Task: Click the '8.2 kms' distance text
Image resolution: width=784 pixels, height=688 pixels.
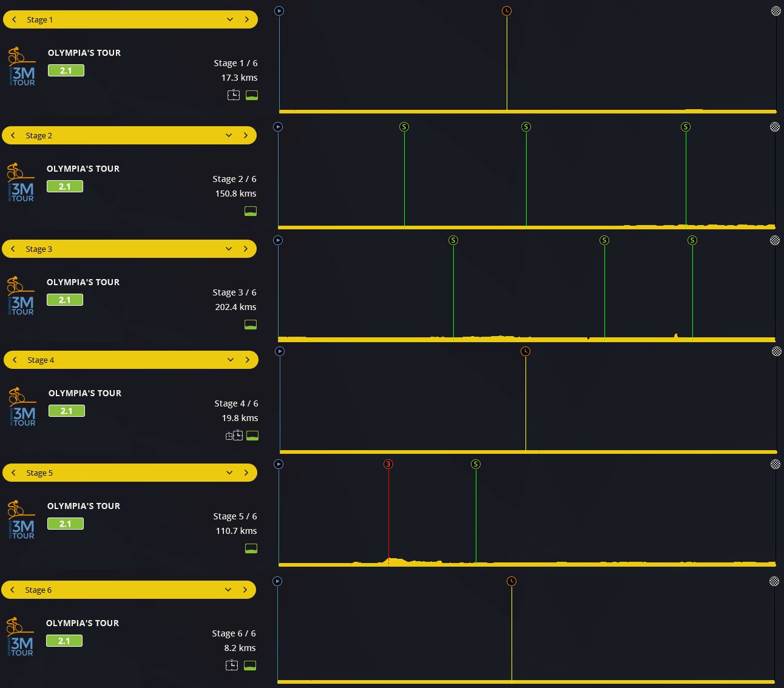Action: [240, 648]
